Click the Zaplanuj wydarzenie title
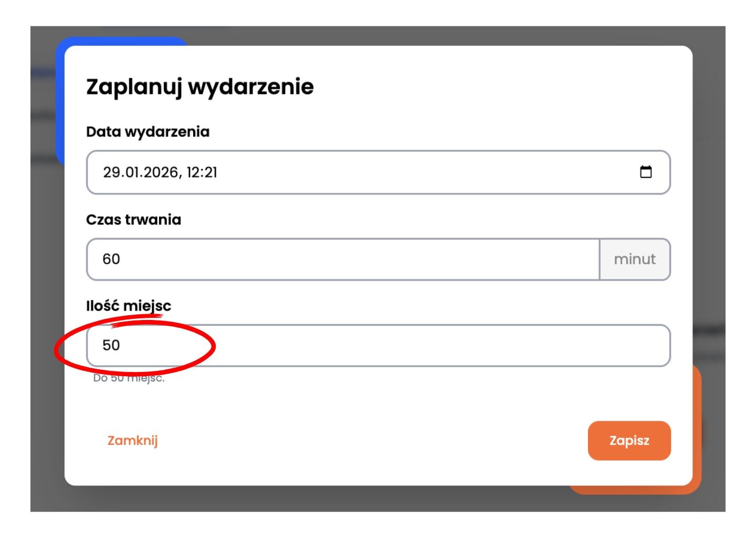 click(x=198, y=87)
